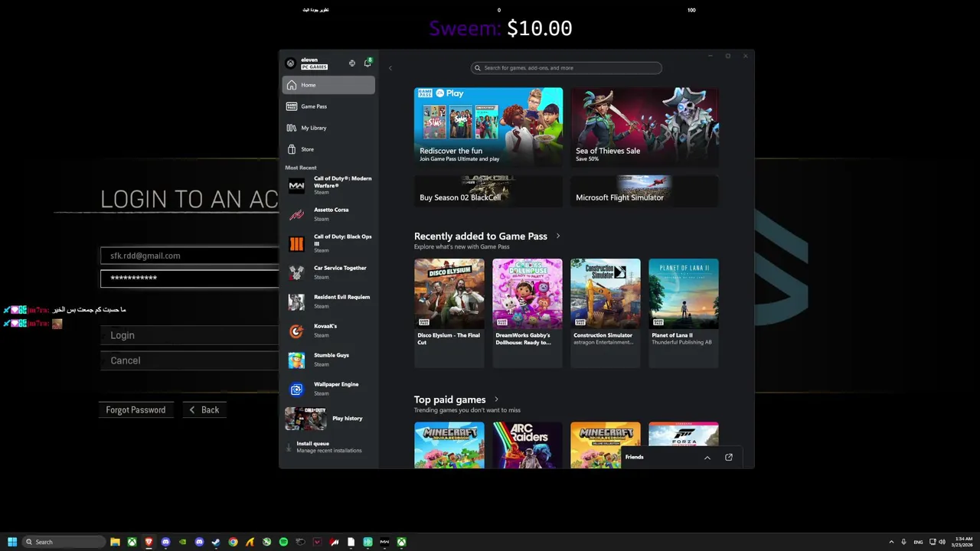The width and height of the screenshot is (980, 551).
Task: Open Planet of Lana II game card
Action: point(684,312)
